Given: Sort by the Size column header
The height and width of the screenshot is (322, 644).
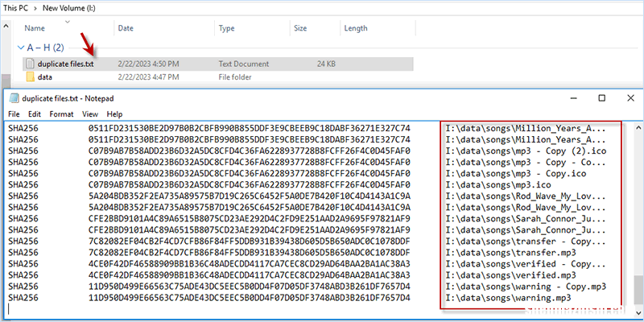Looking at the screenshot, I should coord(300,28).
